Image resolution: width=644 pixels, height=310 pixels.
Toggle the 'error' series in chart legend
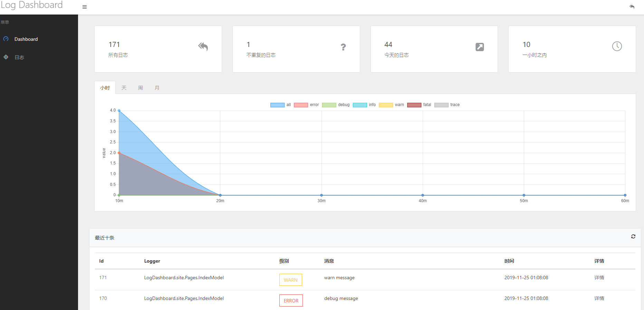click(306, 105)
